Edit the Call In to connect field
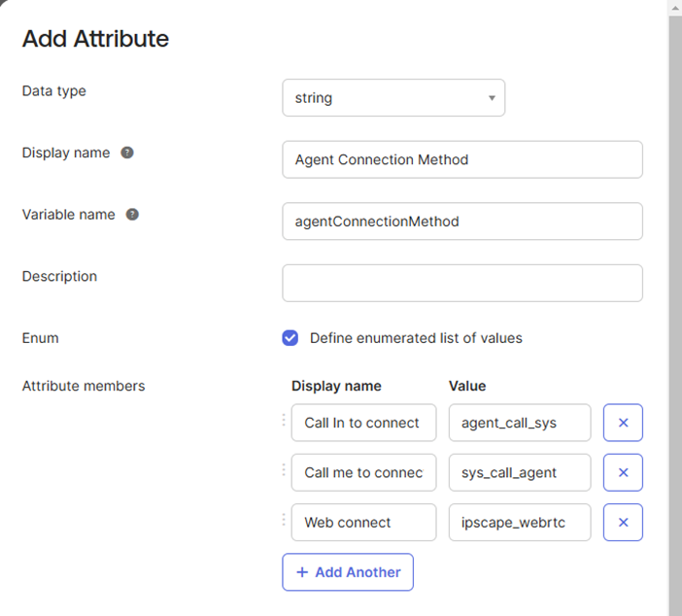682x616 pixels. 363,423
